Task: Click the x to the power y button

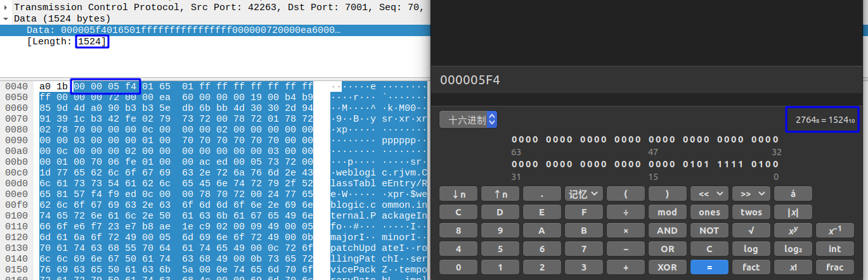Action: coord(793,231)
